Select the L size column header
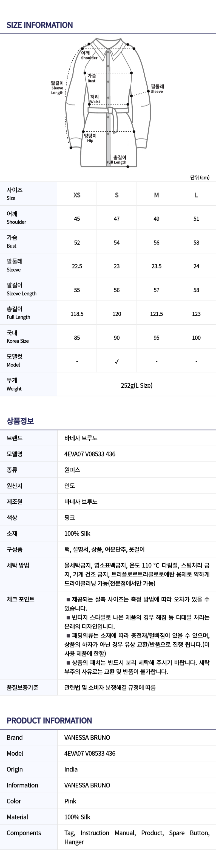 coord(196,195)
